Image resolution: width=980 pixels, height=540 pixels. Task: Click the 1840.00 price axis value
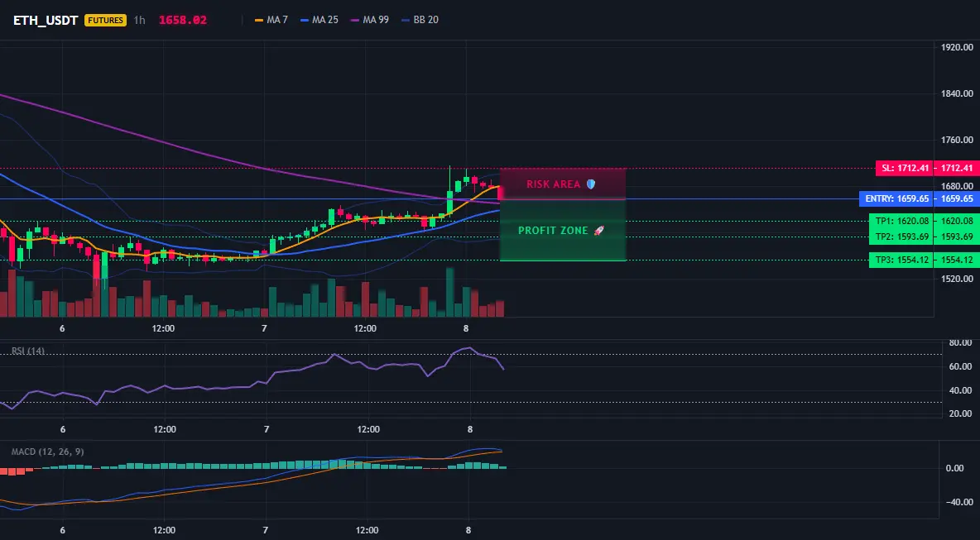pos(957,93)
